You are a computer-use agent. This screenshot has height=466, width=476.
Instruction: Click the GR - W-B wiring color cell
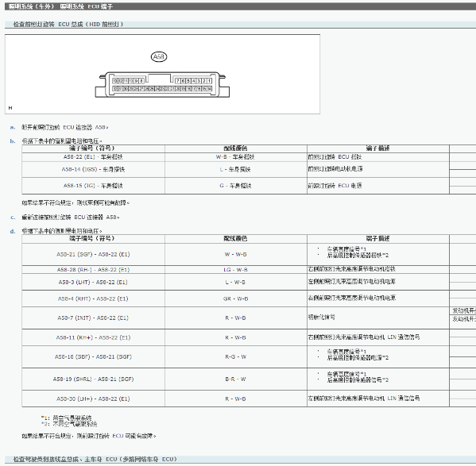(x=235, y=298)
